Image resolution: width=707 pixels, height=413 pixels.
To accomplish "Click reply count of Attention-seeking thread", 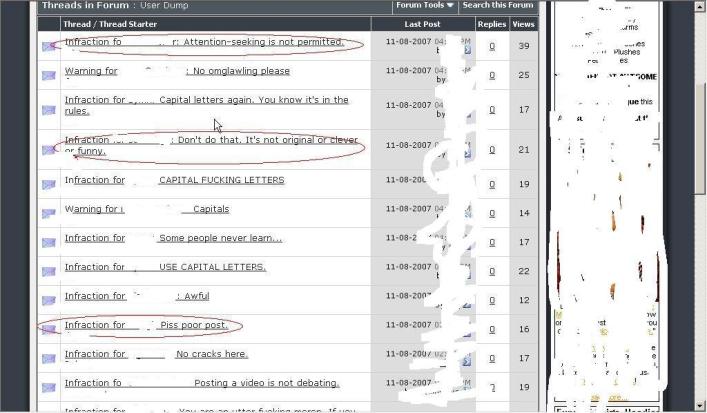I will [x=492, y=46].
